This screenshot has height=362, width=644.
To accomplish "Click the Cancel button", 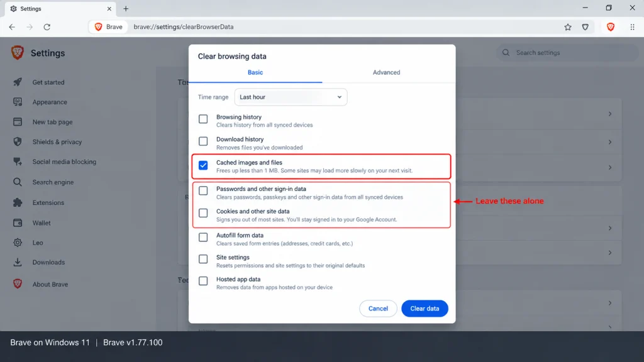I will [378, 309].
